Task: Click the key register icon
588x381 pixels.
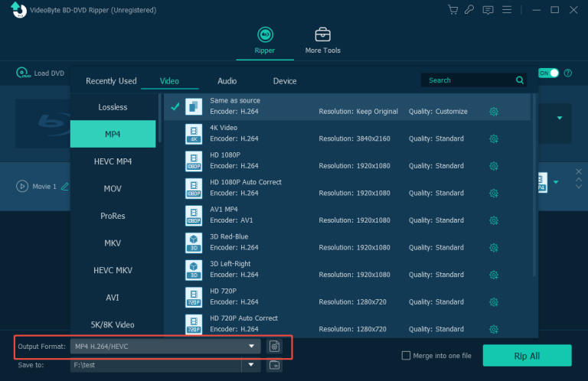Action: (469, 10)
